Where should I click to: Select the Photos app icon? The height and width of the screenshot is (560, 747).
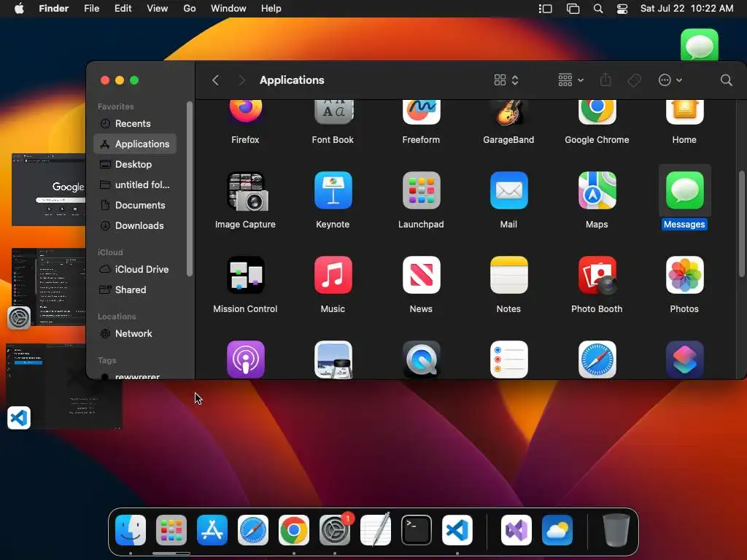(x=684, y=275)
